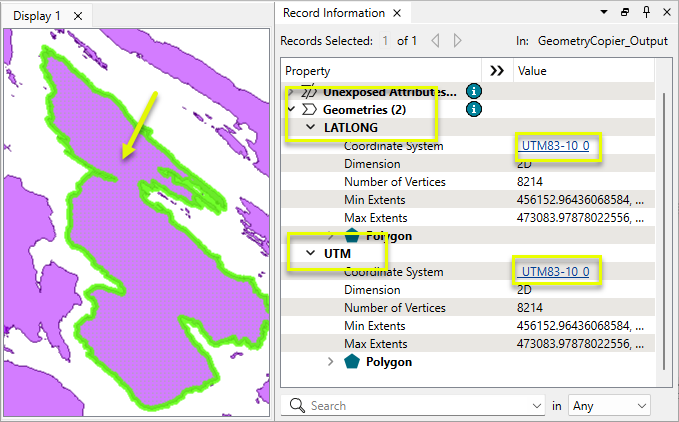The width and height of the screenshot is (679, 422).
Task: Select the Record Information tab
Action: click(334, 13)
